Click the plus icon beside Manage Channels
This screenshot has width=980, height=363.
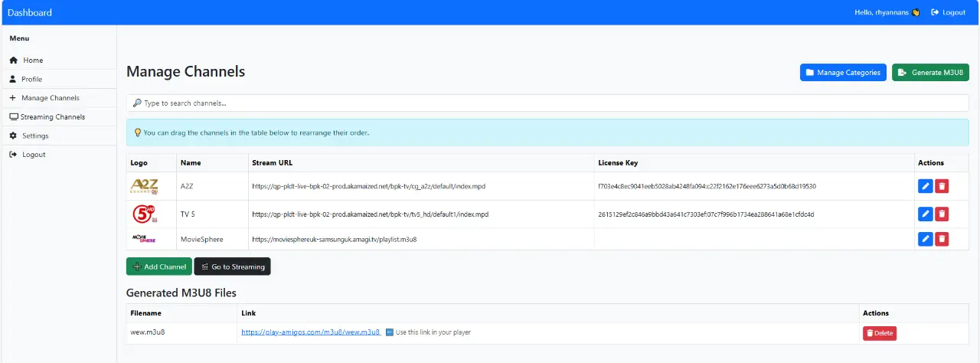click(13, 98)
